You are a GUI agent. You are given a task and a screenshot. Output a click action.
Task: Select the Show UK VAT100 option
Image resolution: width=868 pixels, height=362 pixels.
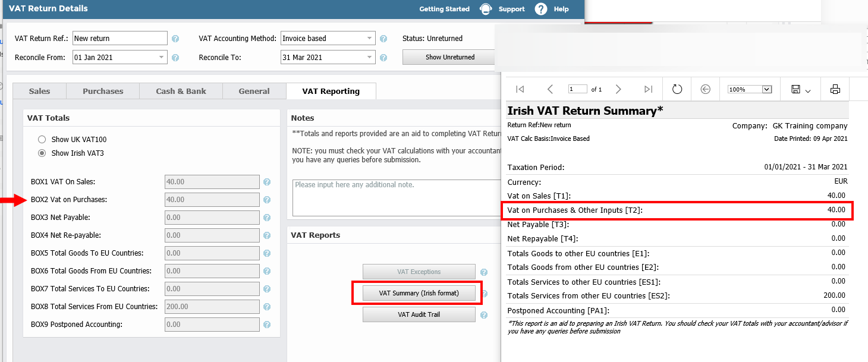click(x=42, y=139)
